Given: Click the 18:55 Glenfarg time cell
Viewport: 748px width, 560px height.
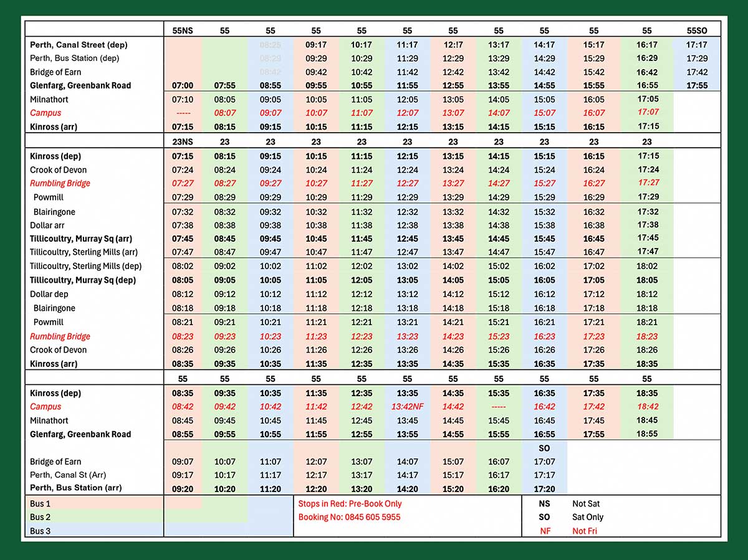Looking at the screenshot, I should (646, 434).
